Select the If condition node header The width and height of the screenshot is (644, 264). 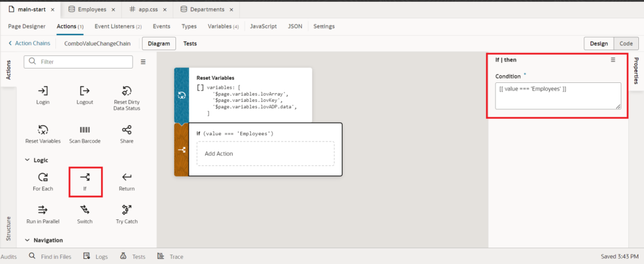(235, 134)
